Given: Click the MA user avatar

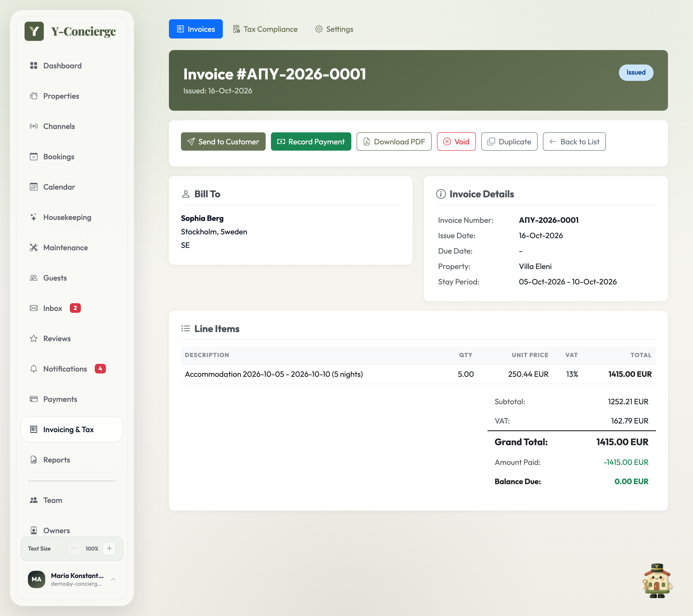Looking at the screenshot, I should (36, 579).
